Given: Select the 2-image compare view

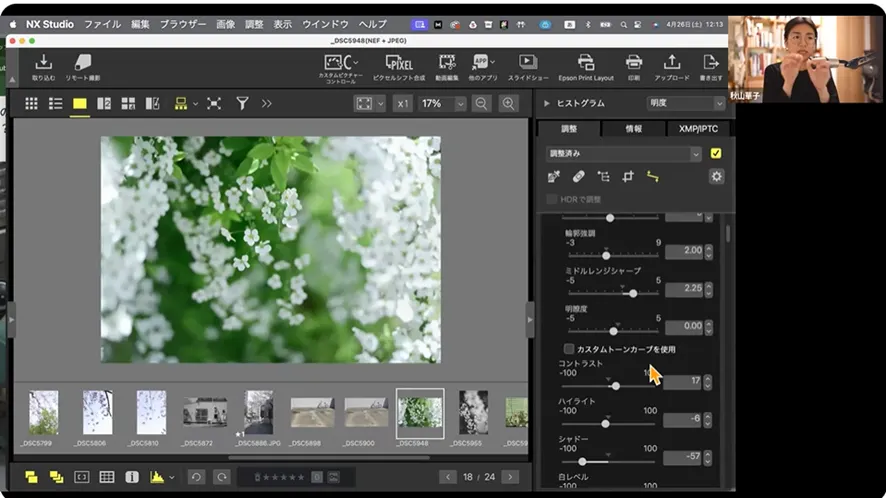Looking at the screenshot, I should (104, 103).
